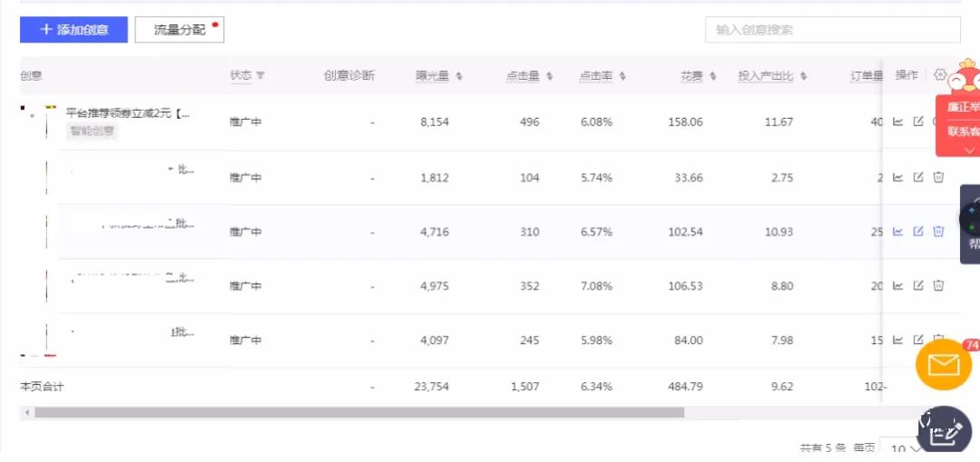980x462 pixels.
Task: Click the 流量分配 button
Action: point(180,29)
